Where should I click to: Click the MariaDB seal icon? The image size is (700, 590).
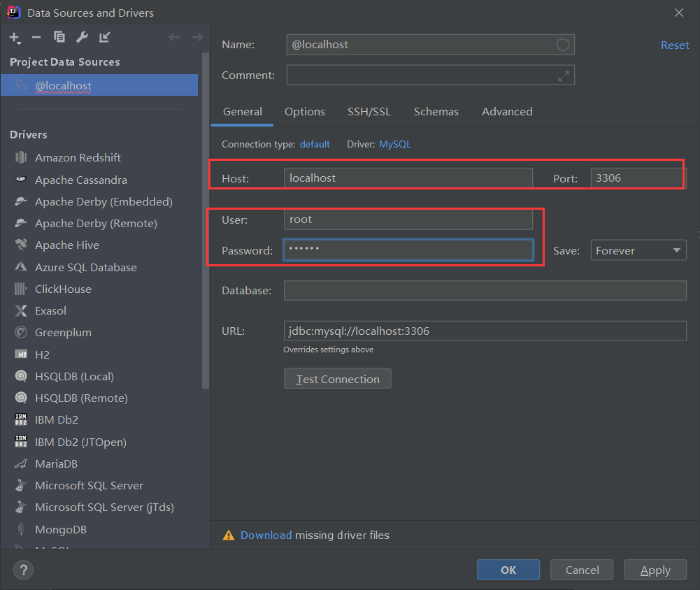[x=20, y=463]
